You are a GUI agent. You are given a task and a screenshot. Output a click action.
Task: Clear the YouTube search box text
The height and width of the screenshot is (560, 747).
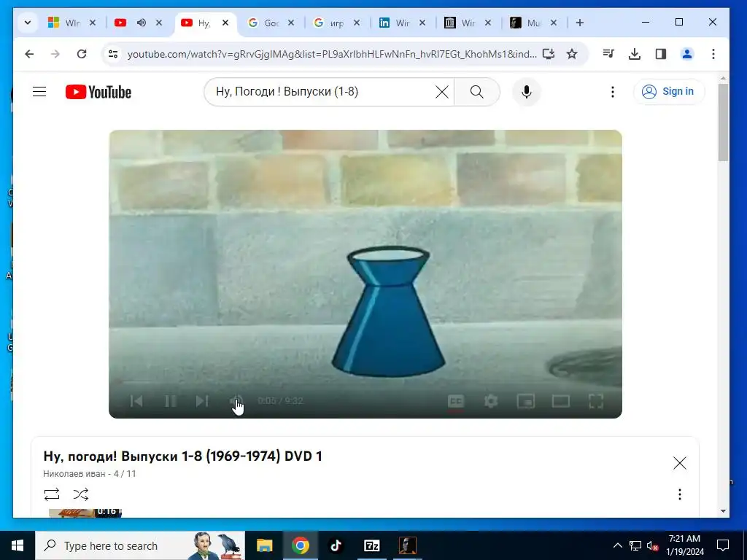coord(441,92)
